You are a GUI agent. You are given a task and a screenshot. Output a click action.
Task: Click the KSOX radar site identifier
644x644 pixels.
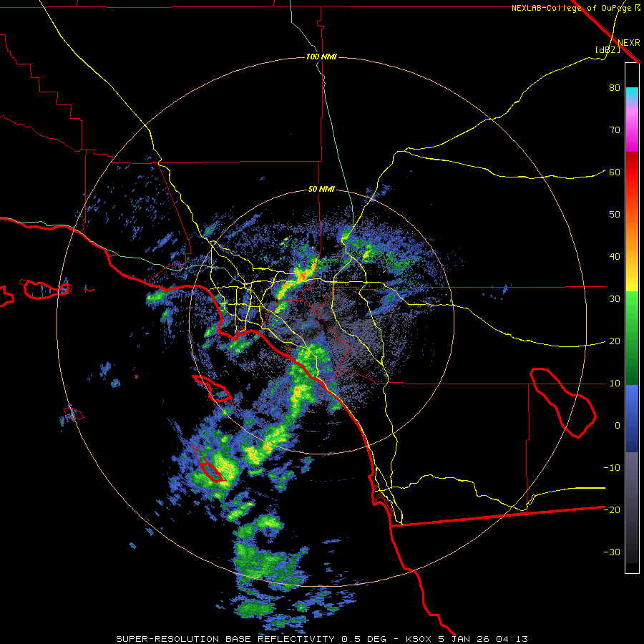pos(420,639)
